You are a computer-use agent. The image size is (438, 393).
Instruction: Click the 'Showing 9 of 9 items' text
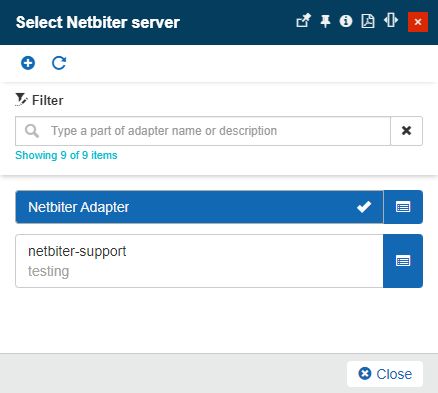tap(66, 155)
